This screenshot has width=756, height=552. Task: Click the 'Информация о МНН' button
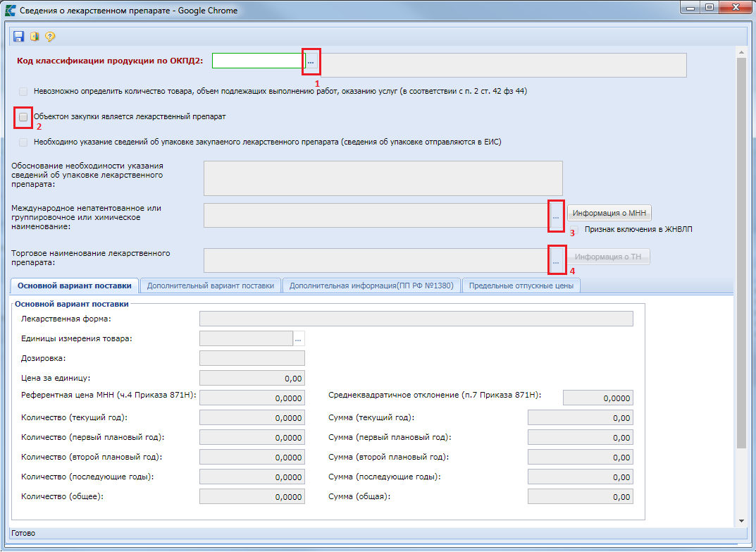(609, 214)
